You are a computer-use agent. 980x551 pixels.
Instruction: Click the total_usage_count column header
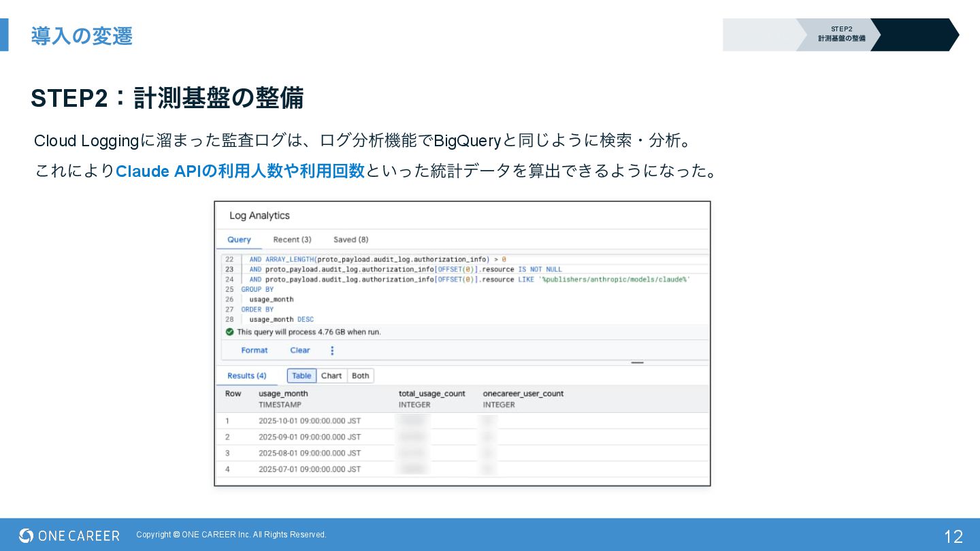coord(431,393)
